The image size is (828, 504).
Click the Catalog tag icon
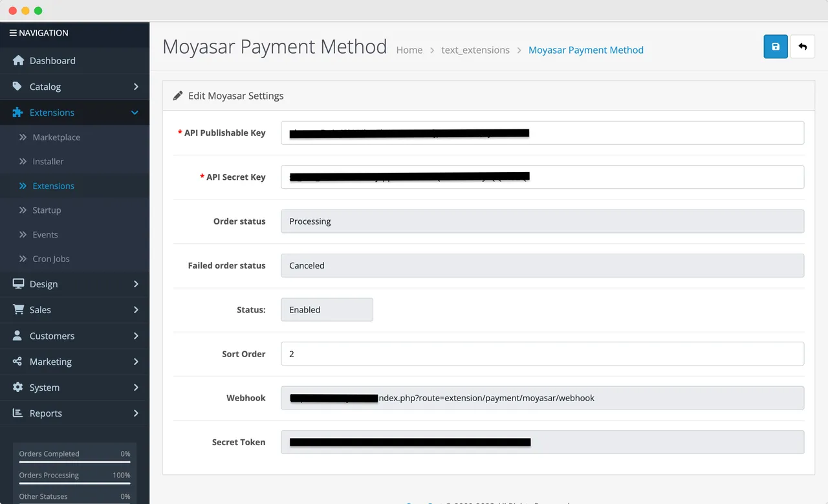18,86
